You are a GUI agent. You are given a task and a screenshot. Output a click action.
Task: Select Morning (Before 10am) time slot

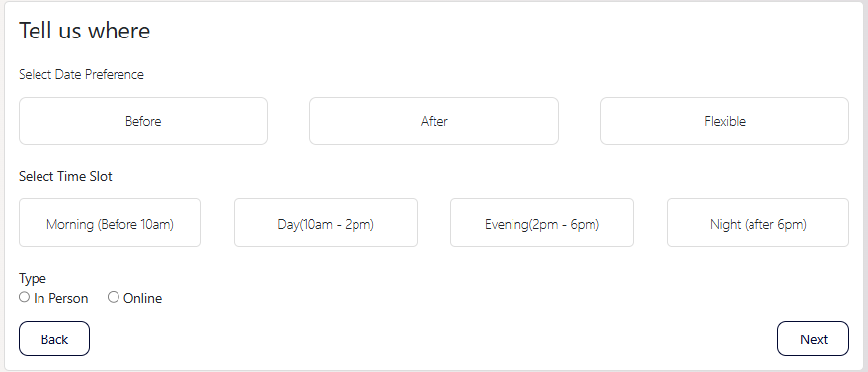[111, 223]
